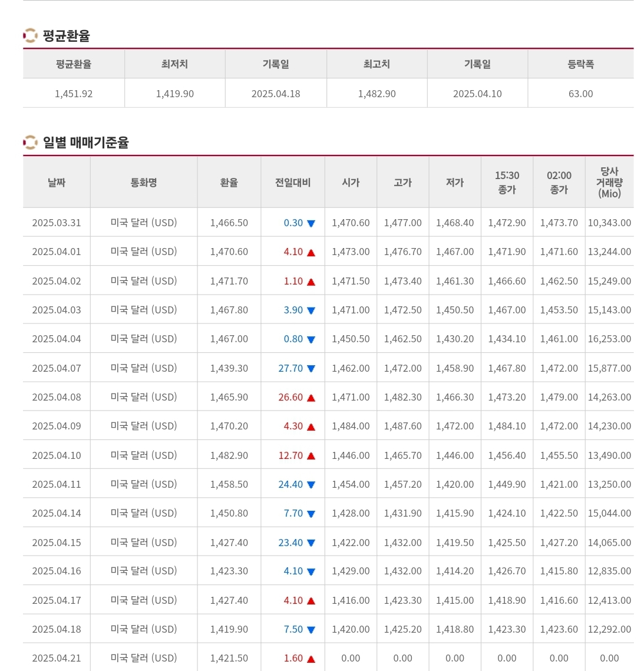Select the change value 27.70
Image resolution: width=644 pixels, height=671 pixels.
290,368
